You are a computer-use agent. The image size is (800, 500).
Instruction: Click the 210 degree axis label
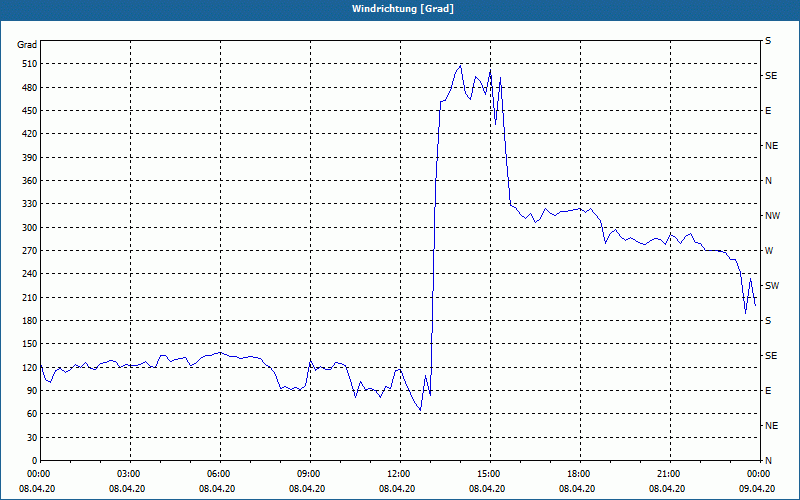pyautogui.click(x=31, y=297)
